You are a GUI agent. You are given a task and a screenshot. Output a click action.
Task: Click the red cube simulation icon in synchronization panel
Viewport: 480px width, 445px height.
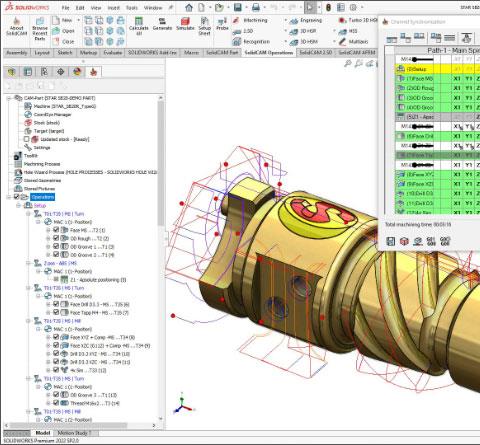404,241
